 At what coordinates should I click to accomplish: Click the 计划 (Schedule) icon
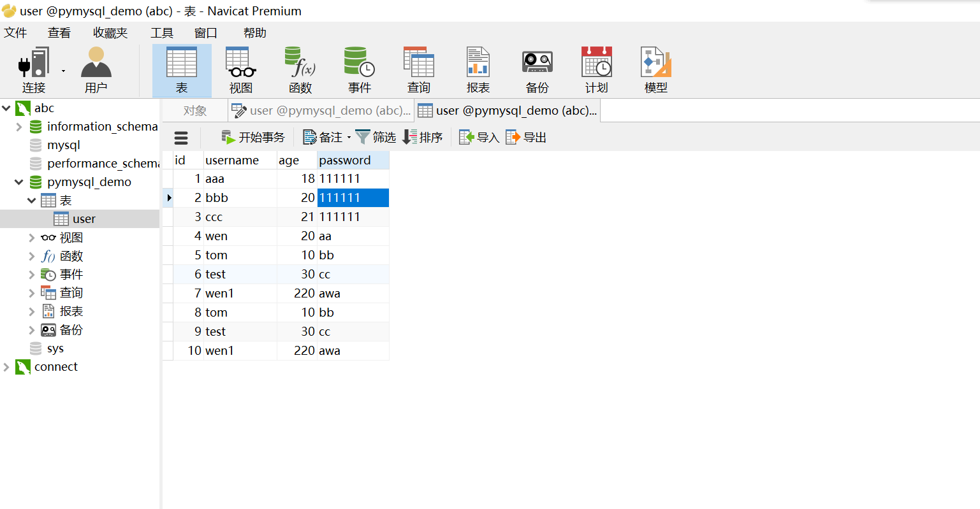(x=596, y=69)
